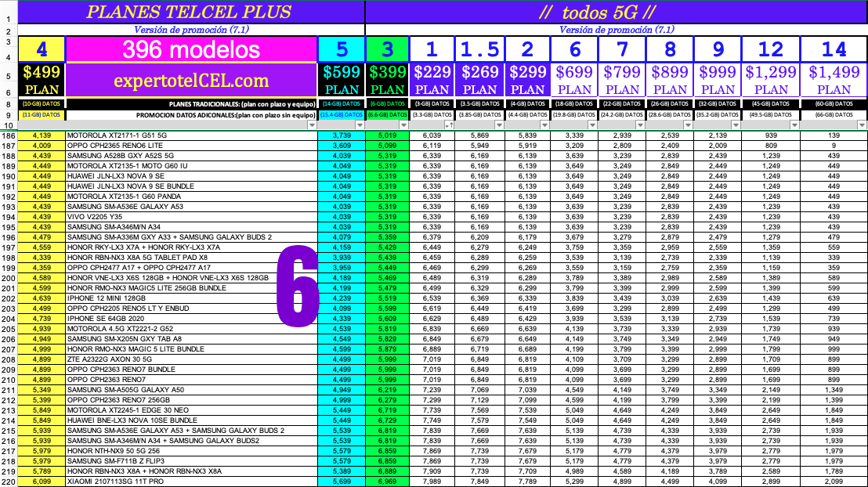Select the 'PLANES TELCEL PLUS' title cell
This screenshot has width=868, height=487.
(191, 13)
